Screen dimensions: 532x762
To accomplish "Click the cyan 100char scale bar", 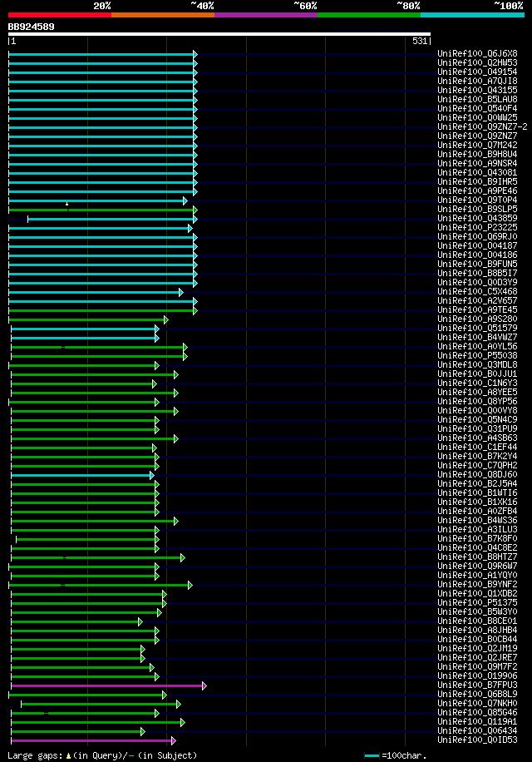I will click(372, 756).
